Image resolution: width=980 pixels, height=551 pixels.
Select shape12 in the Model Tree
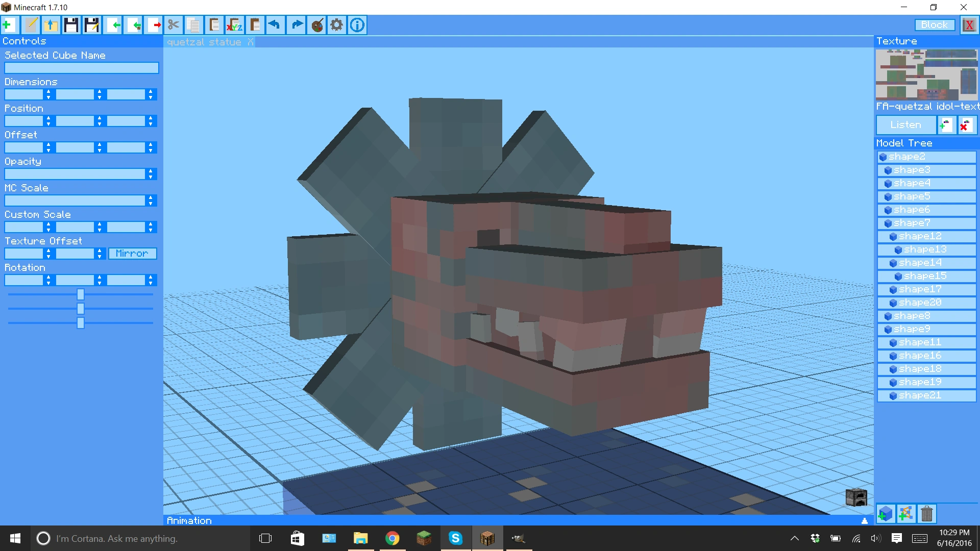[920, 236]
